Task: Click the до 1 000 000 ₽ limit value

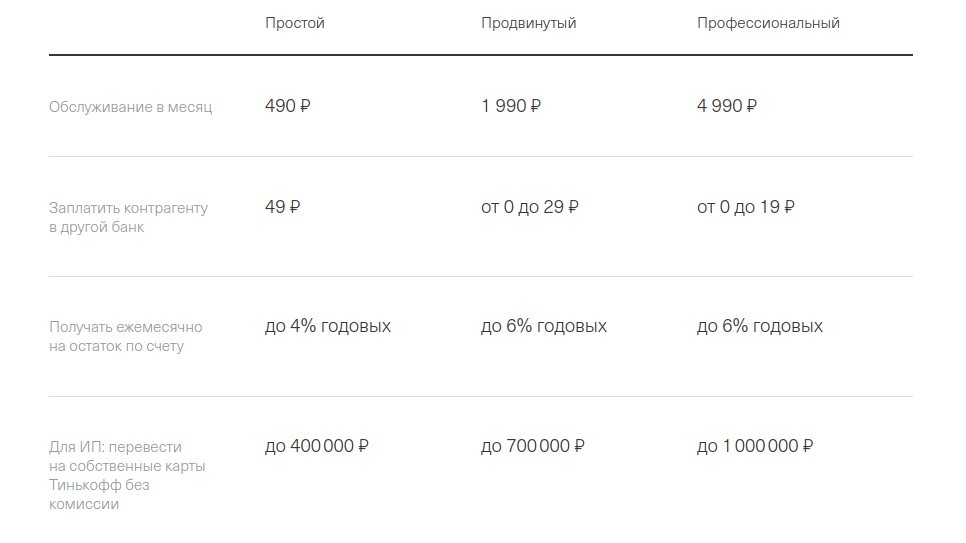Action: tap(755, 446)
